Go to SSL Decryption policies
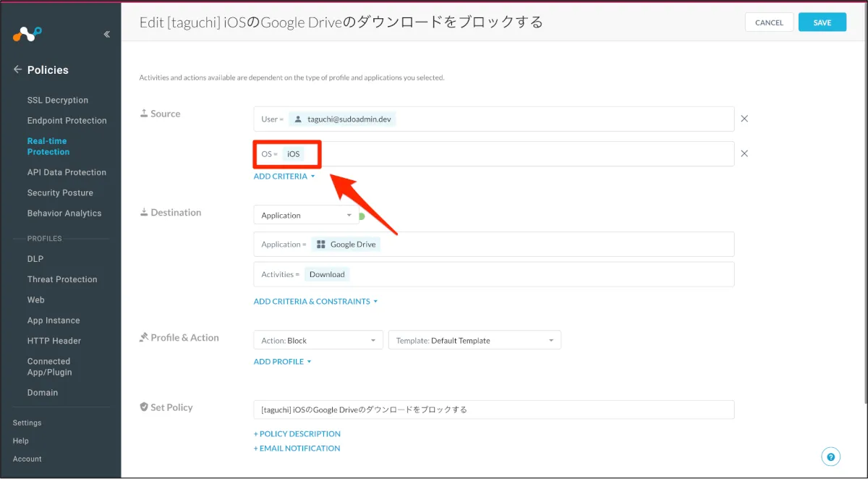Image resolution: width=868 pixels, height=479 pixels. pos(58,101)
